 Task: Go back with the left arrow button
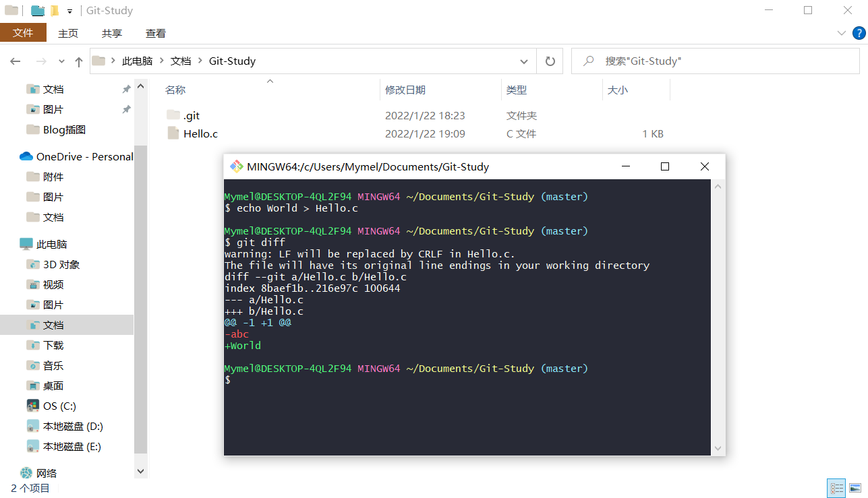coord(16,61)
